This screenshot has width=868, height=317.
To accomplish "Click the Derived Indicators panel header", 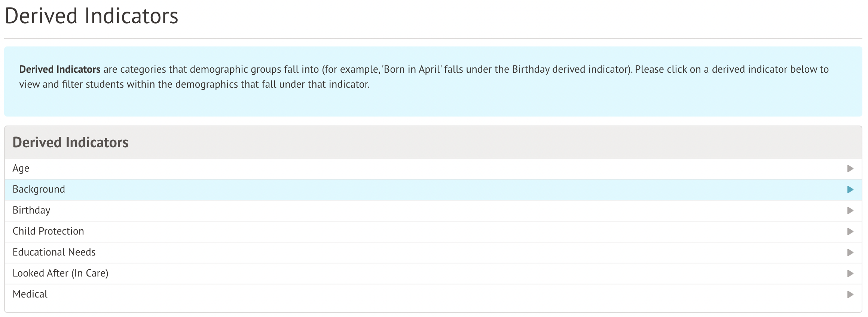I will pos(70,142).
